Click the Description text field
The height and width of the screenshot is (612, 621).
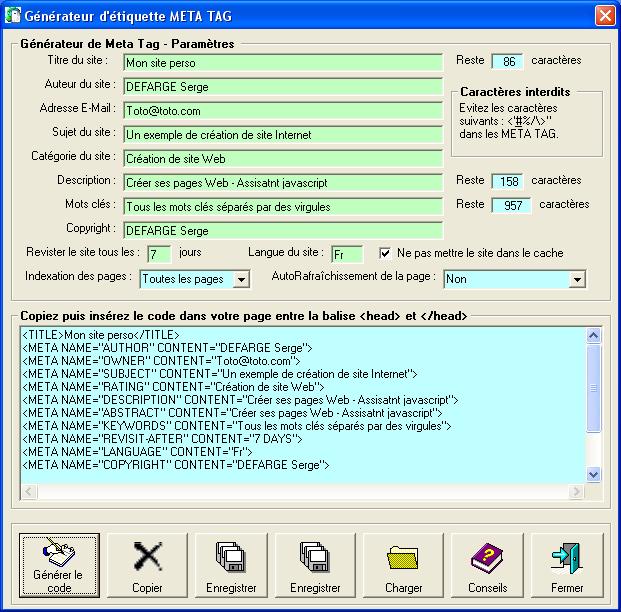tap(282, 182)
